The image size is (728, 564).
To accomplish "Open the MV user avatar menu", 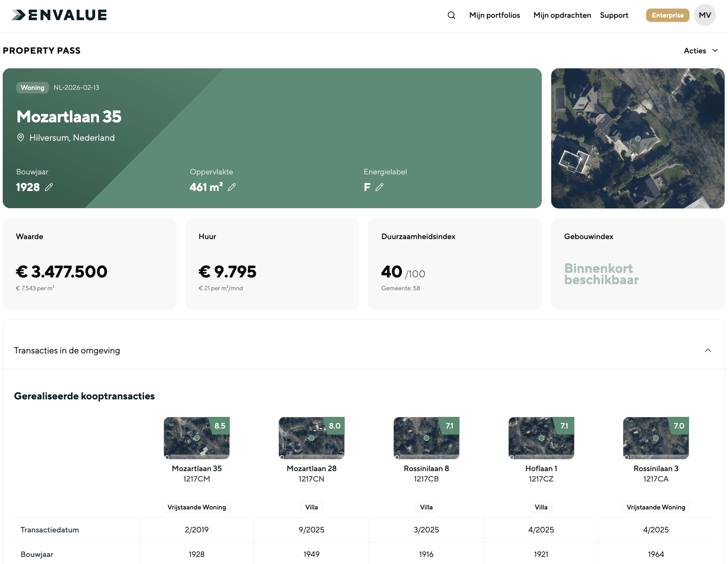I will (x=705, y=15).
